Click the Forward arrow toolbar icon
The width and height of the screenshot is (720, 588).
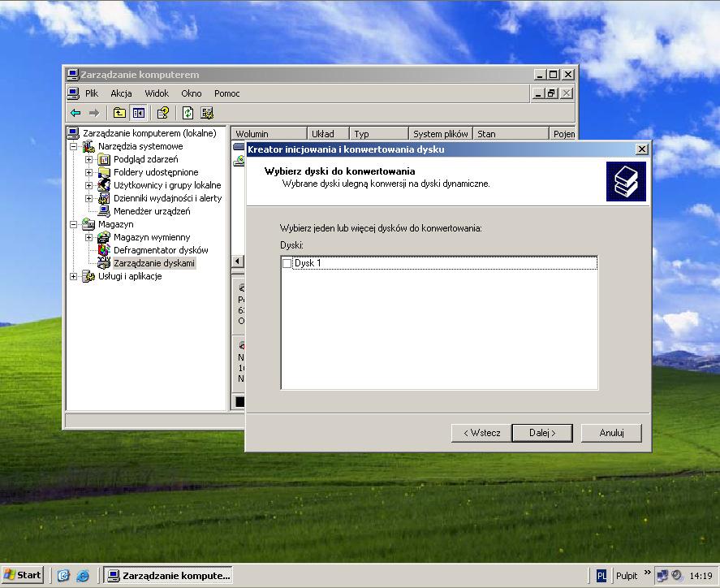pos(93,113)
